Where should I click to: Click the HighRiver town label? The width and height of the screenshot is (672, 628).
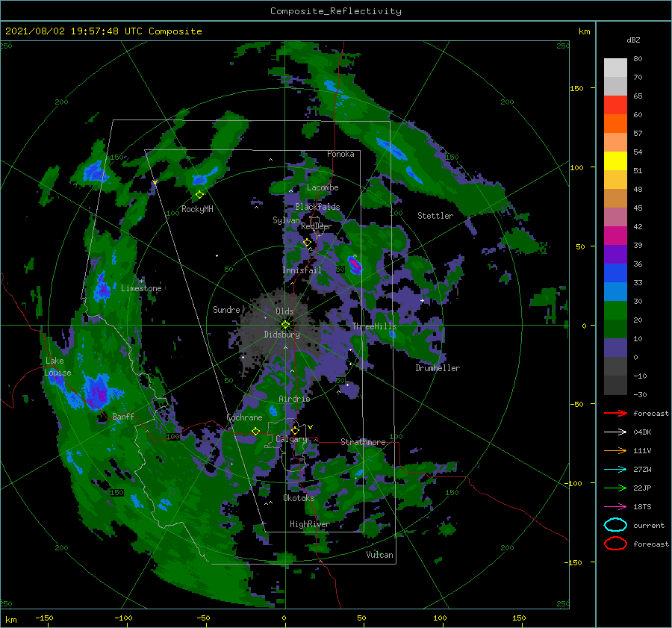(310, 524)
